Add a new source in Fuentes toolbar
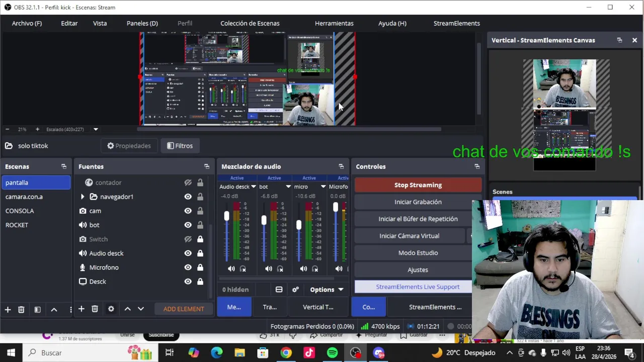This screenshot has width=644, height=362. [x=81, y=309]
